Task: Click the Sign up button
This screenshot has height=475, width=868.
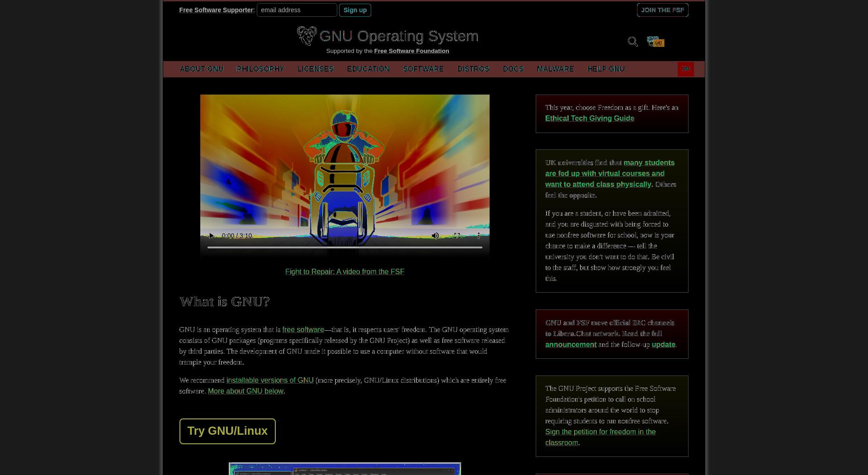Action: coord(355,10)
